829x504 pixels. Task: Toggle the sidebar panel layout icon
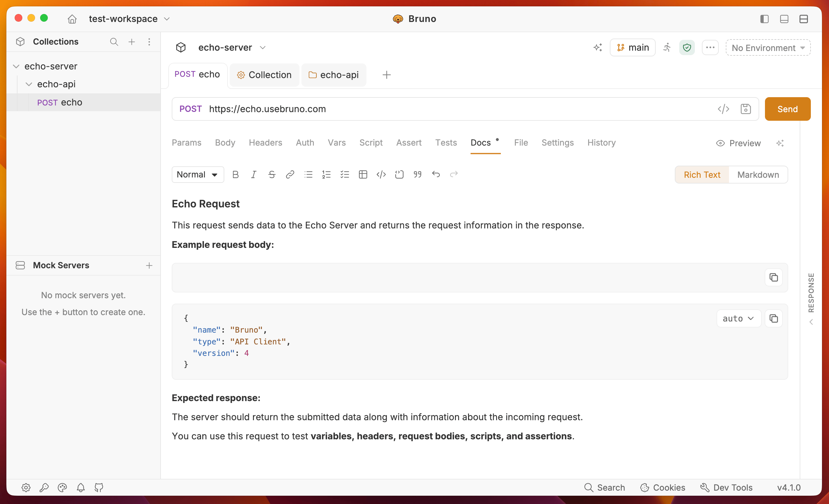coord(764,19)
